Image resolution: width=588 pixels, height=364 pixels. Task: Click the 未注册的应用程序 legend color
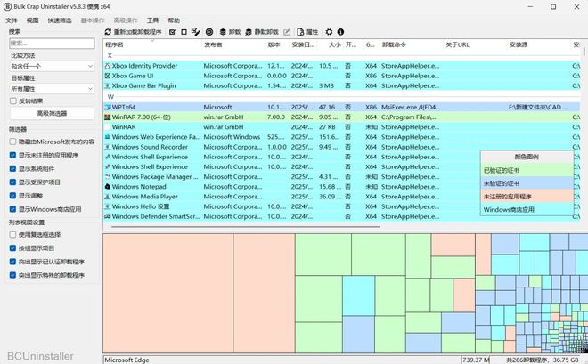click(527, 197)
